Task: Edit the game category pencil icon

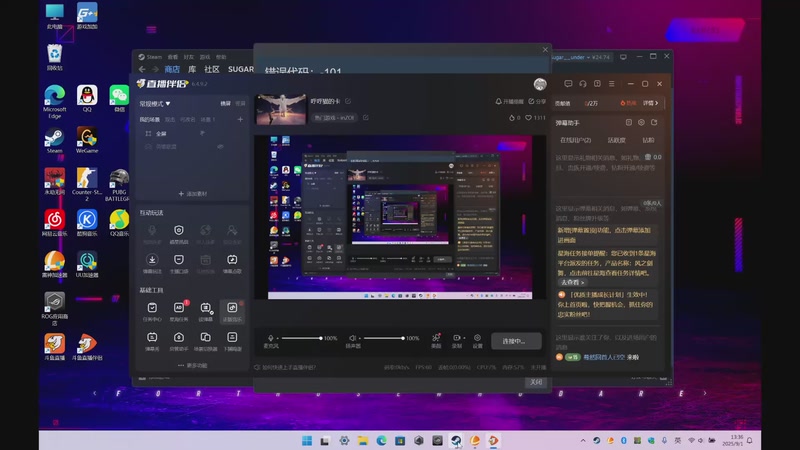Action: [x=366, y=117]
